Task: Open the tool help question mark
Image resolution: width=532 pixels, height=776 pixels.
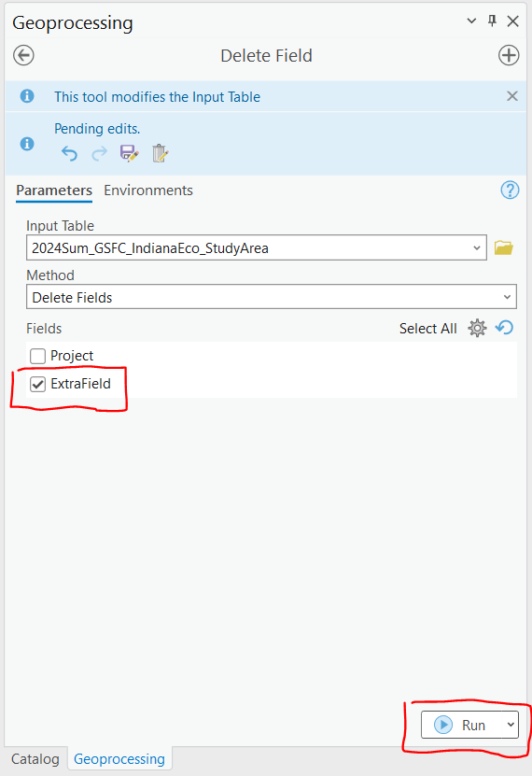Action: (x=510, y=190)
